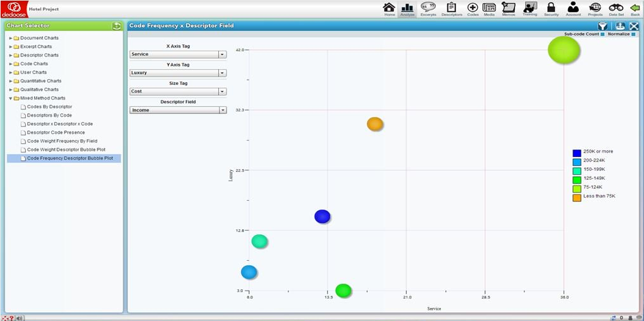Select Codes By Descriptor chart
The image size is (644, 321).
click(49, 107)
